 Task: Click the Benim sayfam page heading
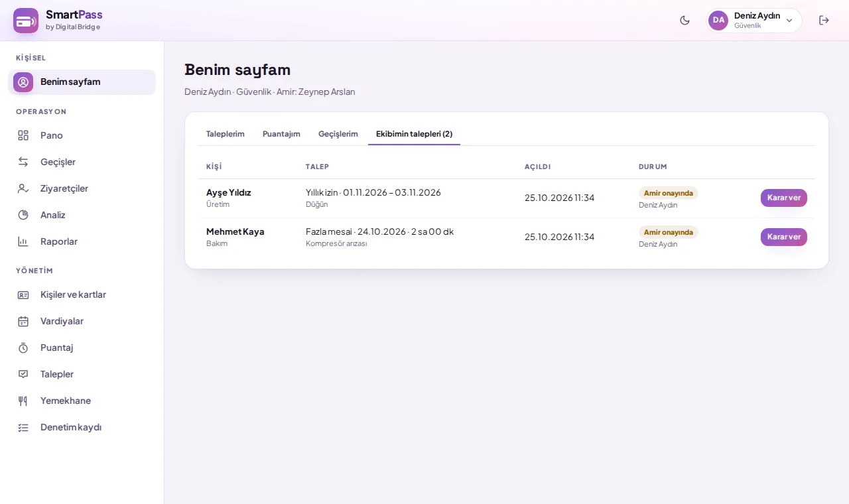237,70
